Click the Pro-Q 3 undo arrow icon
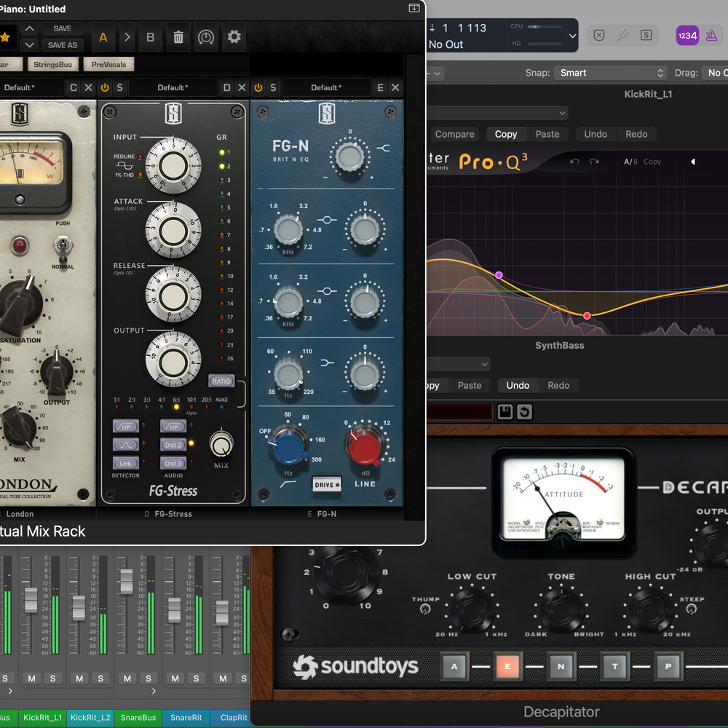This screenshot has width=728, height=728. tap(574, 161)
